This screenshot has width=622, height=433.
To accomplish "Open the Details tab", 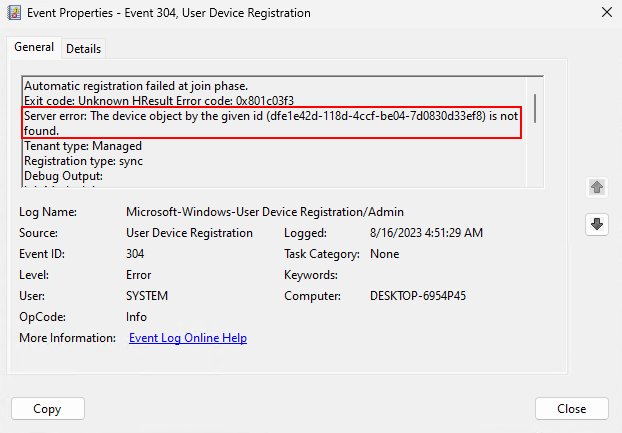I will 84,49.
